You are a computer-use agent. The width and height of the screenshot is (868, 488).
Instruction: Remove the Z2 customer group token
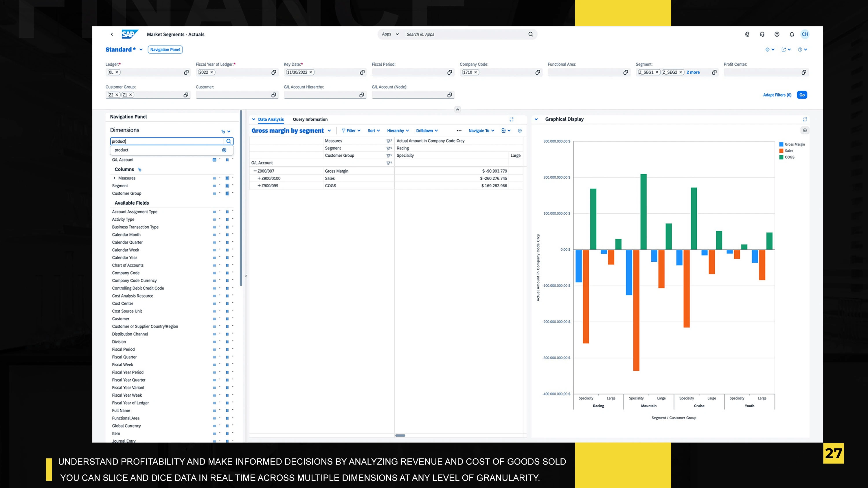click(117, 95)
